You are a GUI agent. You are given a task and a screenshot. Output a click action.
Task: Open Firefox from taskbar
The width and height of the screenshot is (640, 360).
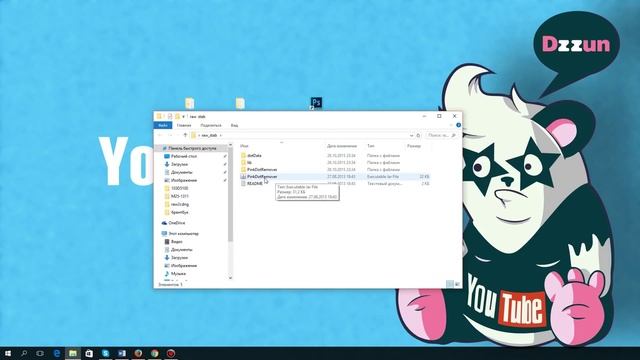(x=138, y=353)
